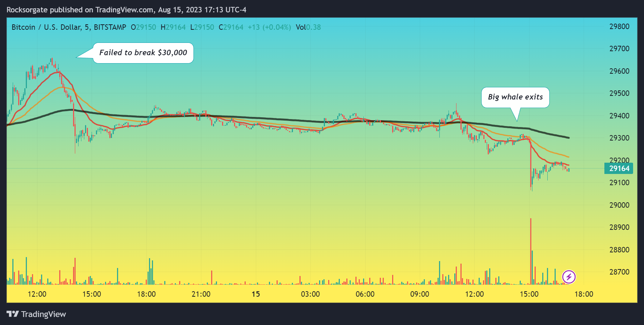The width and height of the screenshot is (644, 325).
Task: Click the 28900 price axis label
Action: [619, 227]
